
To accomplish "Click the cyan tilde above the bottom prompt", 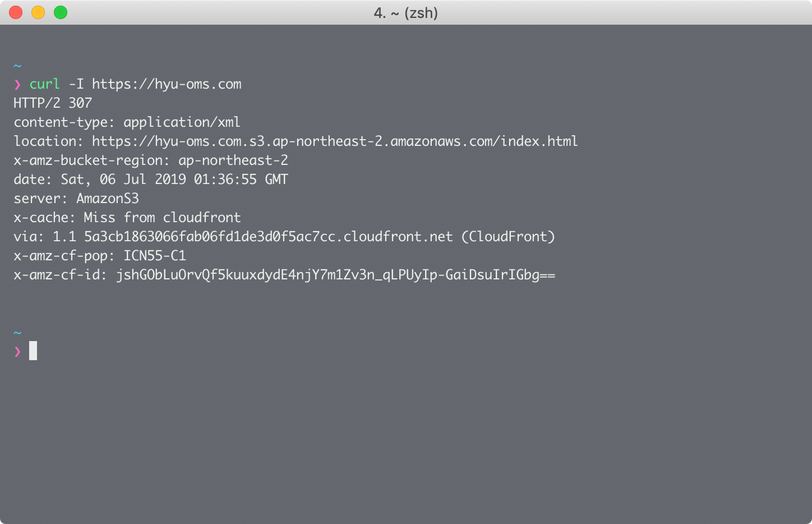I will [x=17, y=332].
